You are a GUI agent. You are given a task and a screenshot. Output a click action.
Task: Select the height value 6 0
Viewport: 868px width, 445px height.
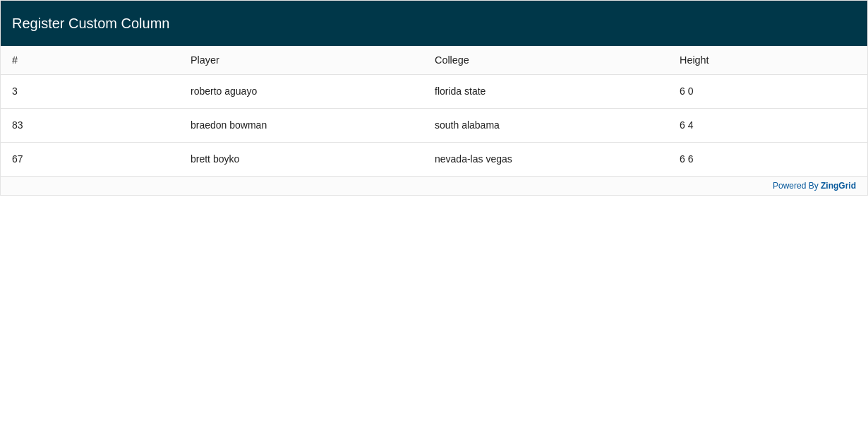point(686,91)
